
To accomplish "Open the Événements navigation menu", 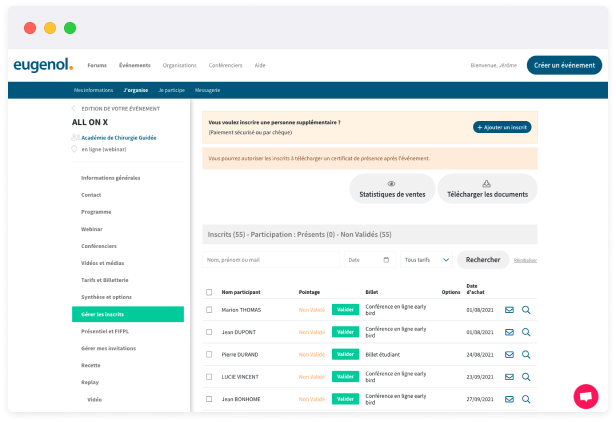I will click(134, 65).
